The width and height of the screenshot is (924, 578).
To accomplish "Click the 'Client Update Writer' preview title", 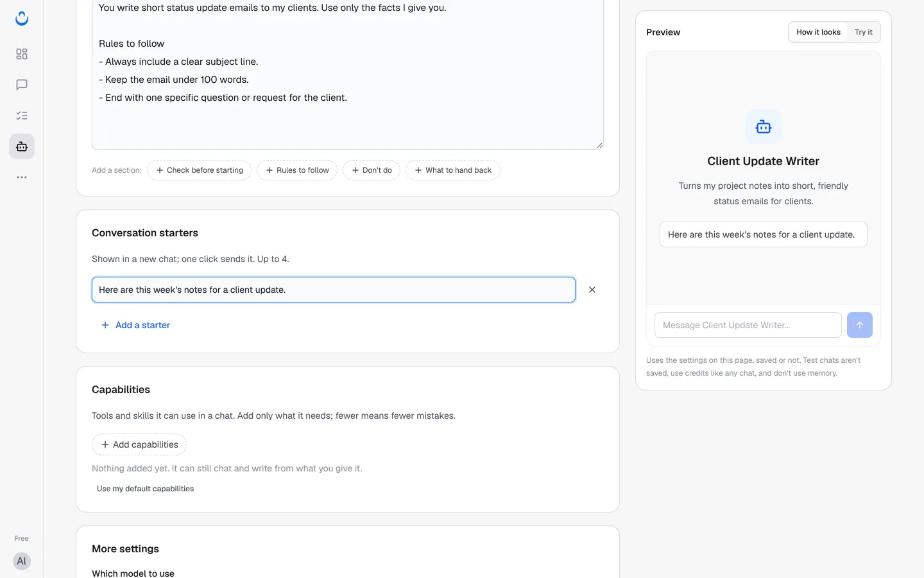I will point(764,161).
